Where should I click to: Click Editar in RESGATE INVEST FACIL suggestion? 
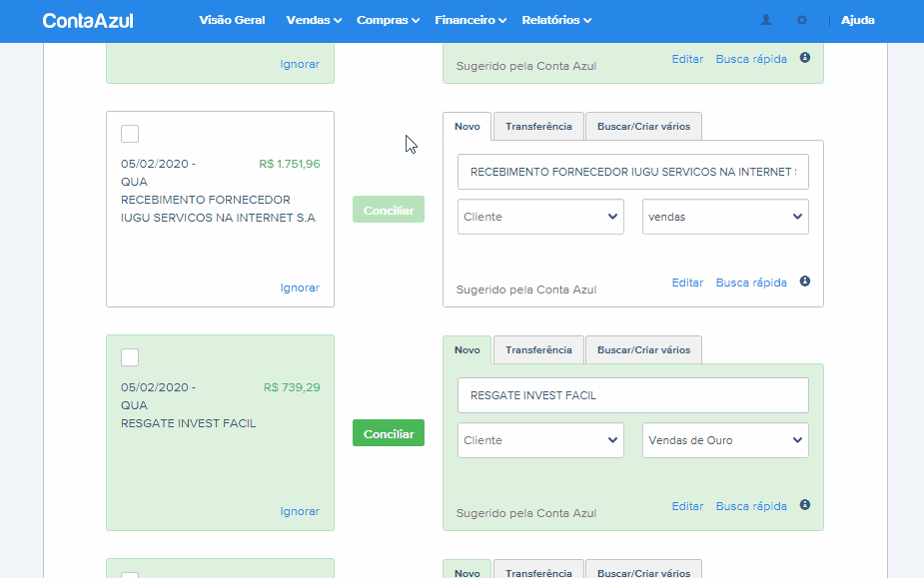click(x=687, y=506)
